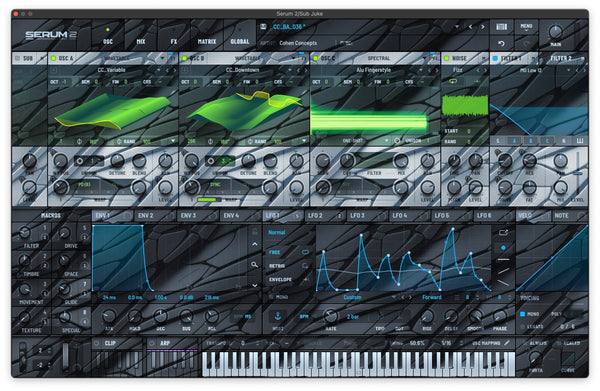Open the MATRIX page tab
This screenshot has width=600, height=391.
207,36
